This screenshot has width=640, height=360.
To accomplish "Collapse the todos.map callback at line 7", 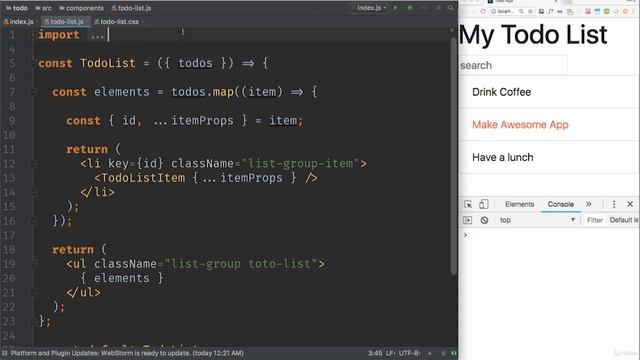I will point(33,92).
